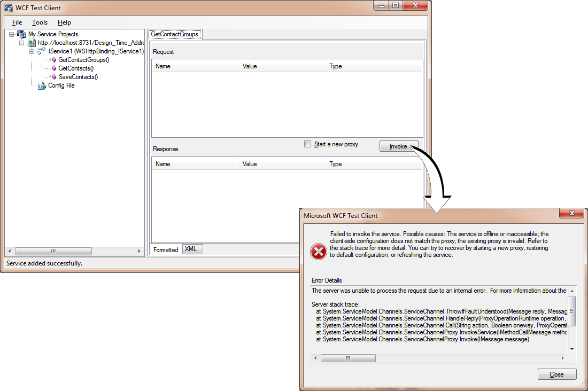Click the Request grid Name column header
588x391 pixels.
click(x=195, y=66)
